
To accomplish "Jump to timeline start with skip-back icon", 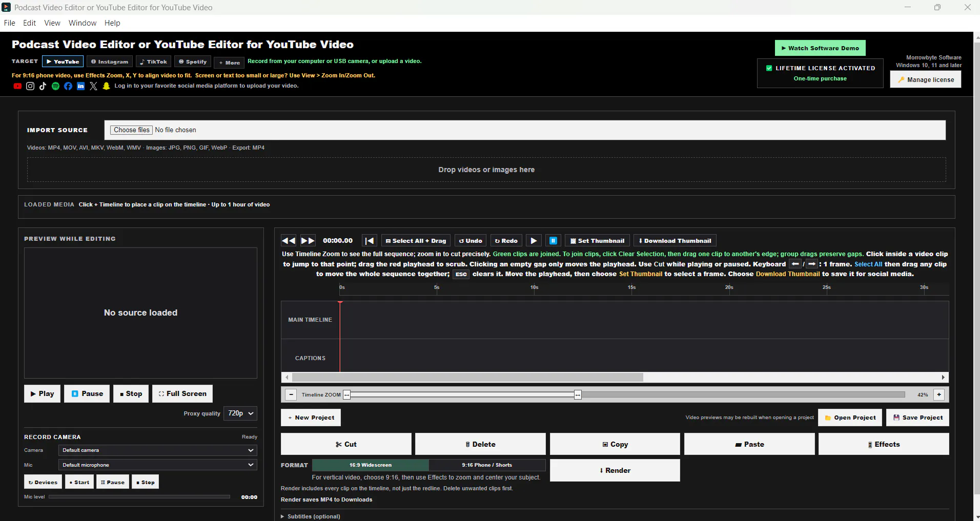I will pyautogui.click(x=370, y=241).
